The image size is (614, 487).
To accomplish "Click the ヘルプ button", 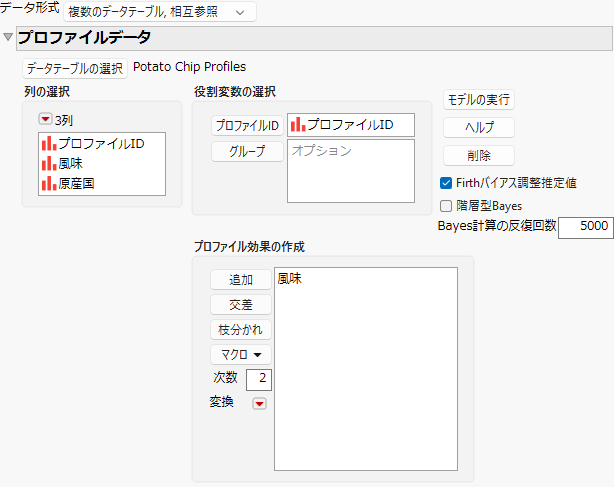I will click(x=479, y=127).
